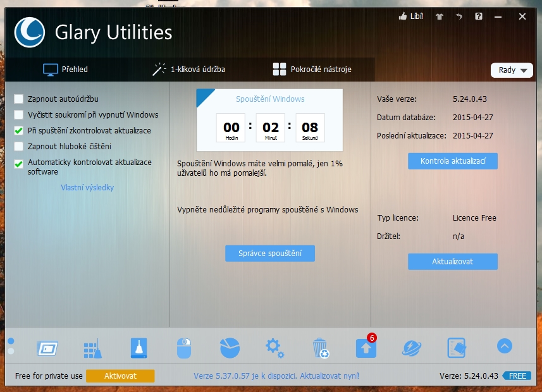This screenshot has height=392, width=542.
Task: Open the skin shirt icon in title bar
Action: pyautogui.click(x=440, y=16)
